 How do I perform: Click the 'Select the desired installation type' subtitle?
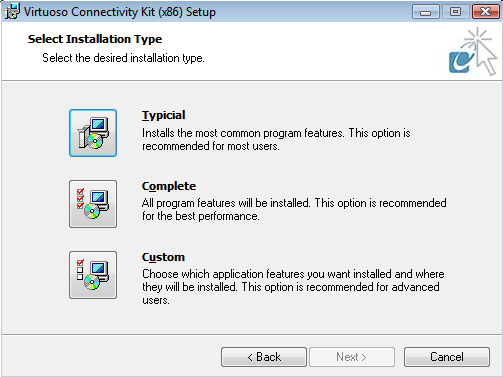(x=123, y=58)
